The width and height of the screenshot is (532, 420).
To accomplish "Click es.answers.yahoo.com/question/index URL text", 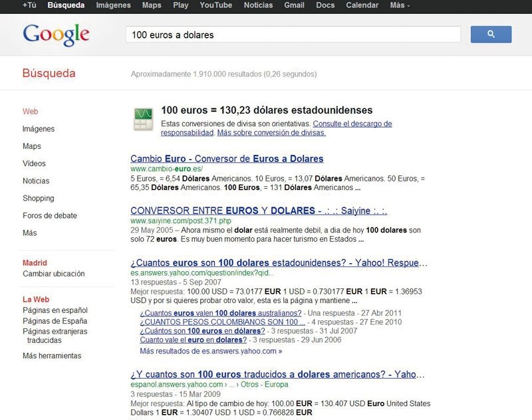I will point(201,273).
